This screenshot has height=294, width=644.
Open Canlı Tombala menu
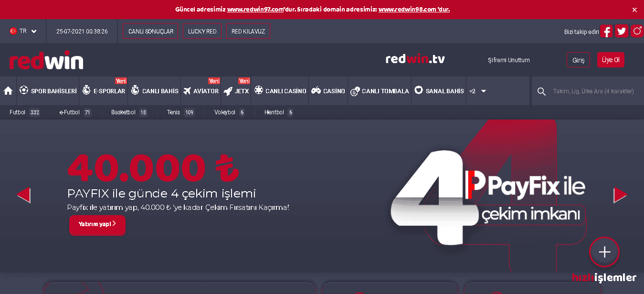[380, 91]
